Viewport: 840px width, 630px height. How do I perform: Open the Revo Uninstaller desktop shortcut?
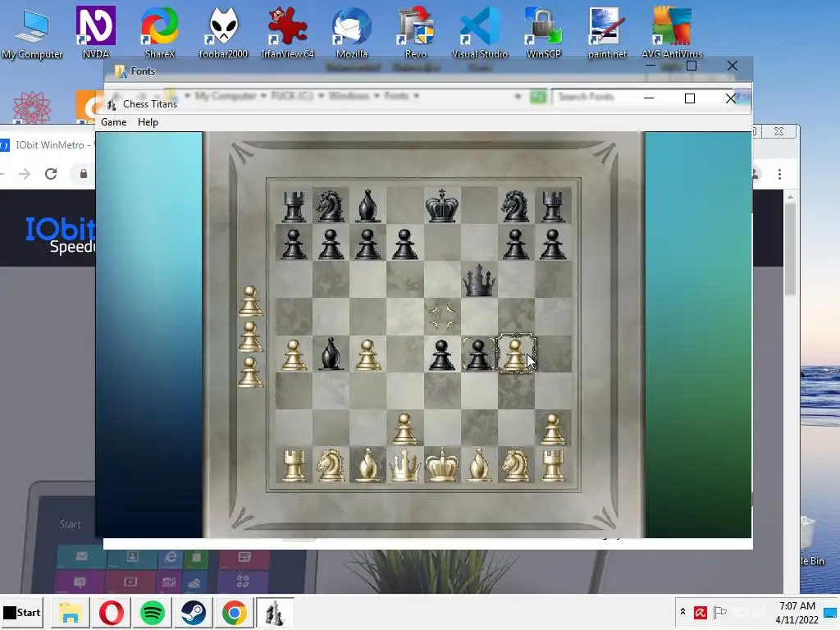(416, 33)
